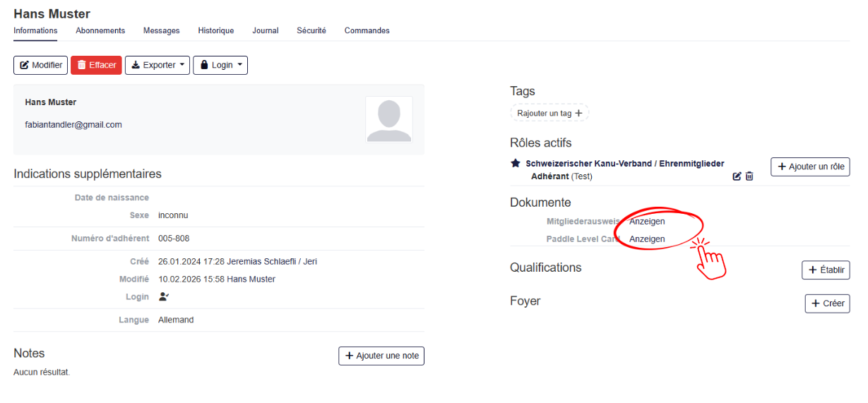The height and width of the screenshot is (403, 868).
Task: Switch to the Abonnements tab
Action: pos(100,30)
